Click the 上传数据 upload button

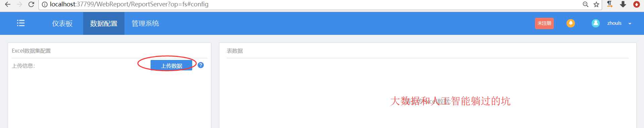point(171,65)
